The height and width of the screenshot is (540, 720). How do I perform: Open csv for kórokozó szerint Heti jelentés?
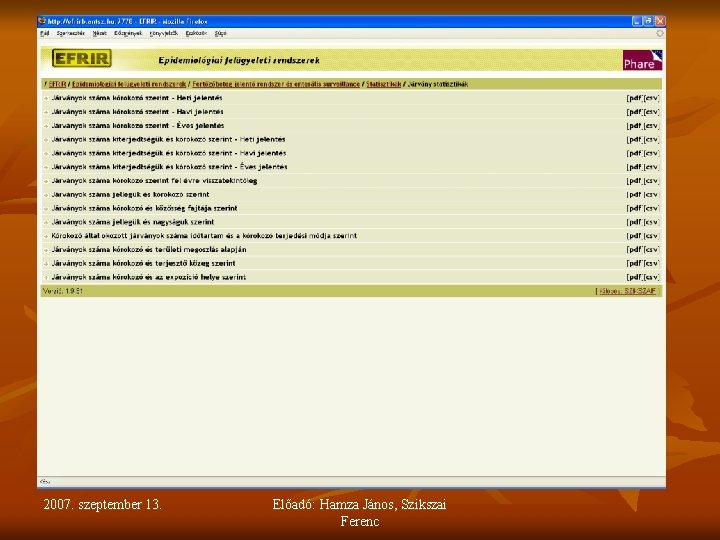tap(651, 98)
